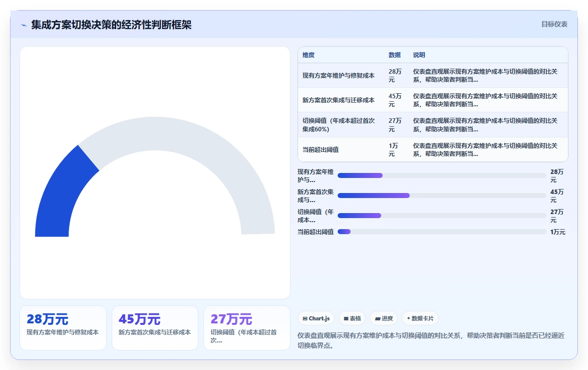Image resolution: width=588 pixels, height=370 pixels.
Task: Click the 说明 column header
Action: [419, 55]
